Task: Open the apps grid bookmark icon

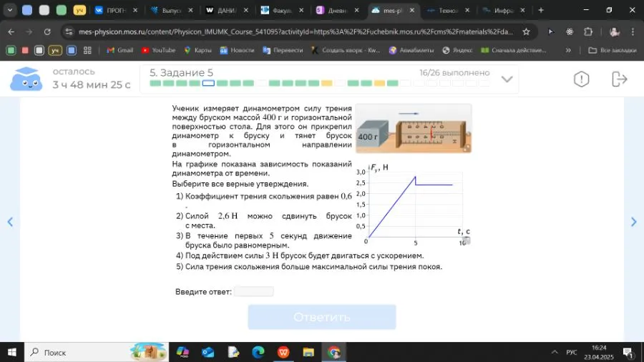Action: pyautogui.click(x=87, y=50)
